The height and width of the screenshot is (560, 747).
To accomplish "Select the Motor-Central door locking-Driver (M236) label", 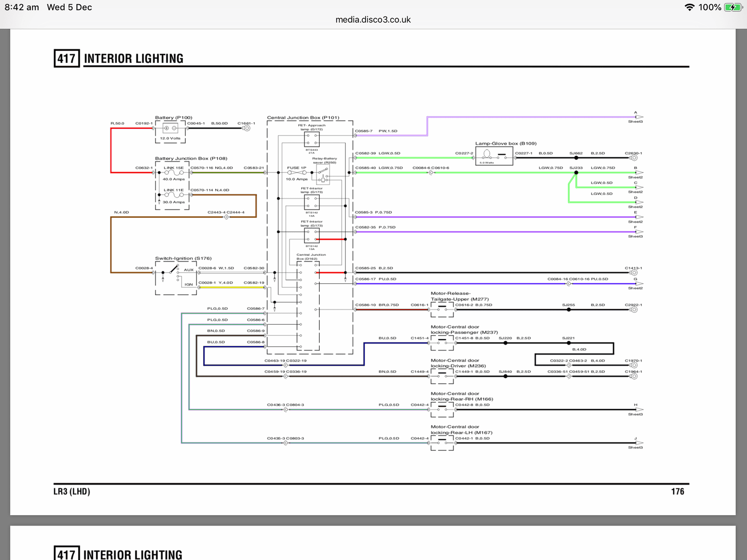I will (458, 363).
